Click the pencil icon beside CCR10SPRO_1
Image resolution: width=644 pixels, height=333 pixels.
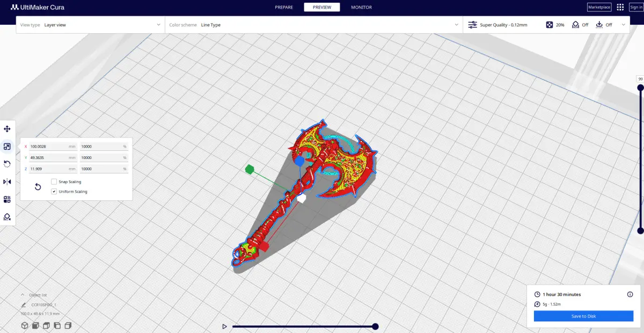tap(24, 305)
